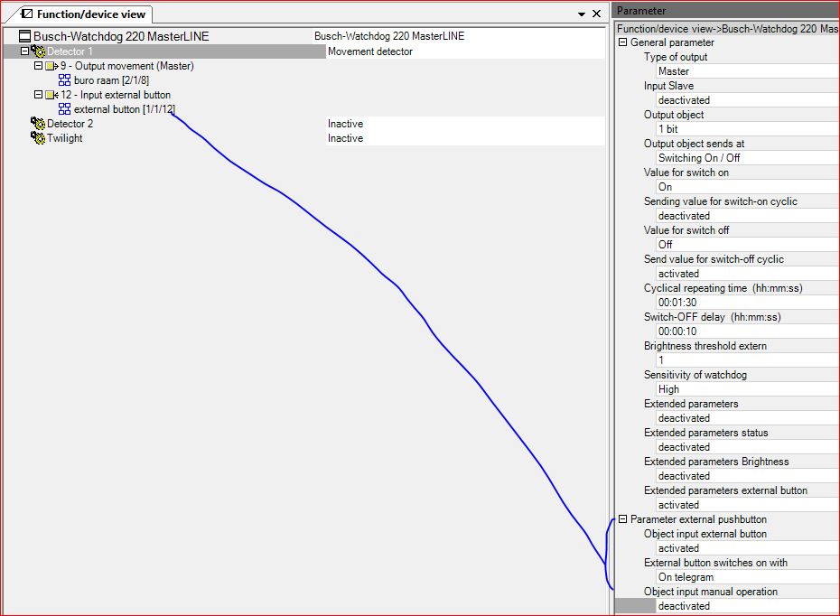Click the External button switches on with label
The image size is (840, 616).
(715, 563)
